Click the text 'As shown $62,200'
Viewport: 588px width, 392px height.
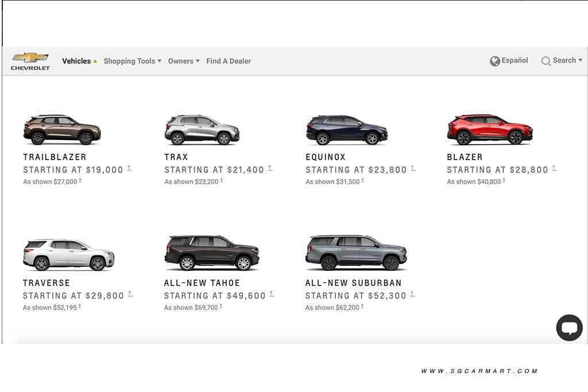332,308
